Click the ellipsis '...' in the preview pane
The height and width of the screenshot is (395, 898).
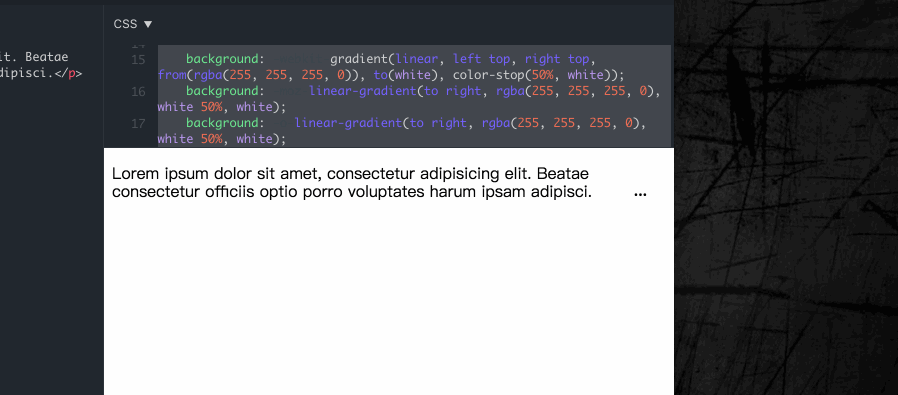pos(640,195)
